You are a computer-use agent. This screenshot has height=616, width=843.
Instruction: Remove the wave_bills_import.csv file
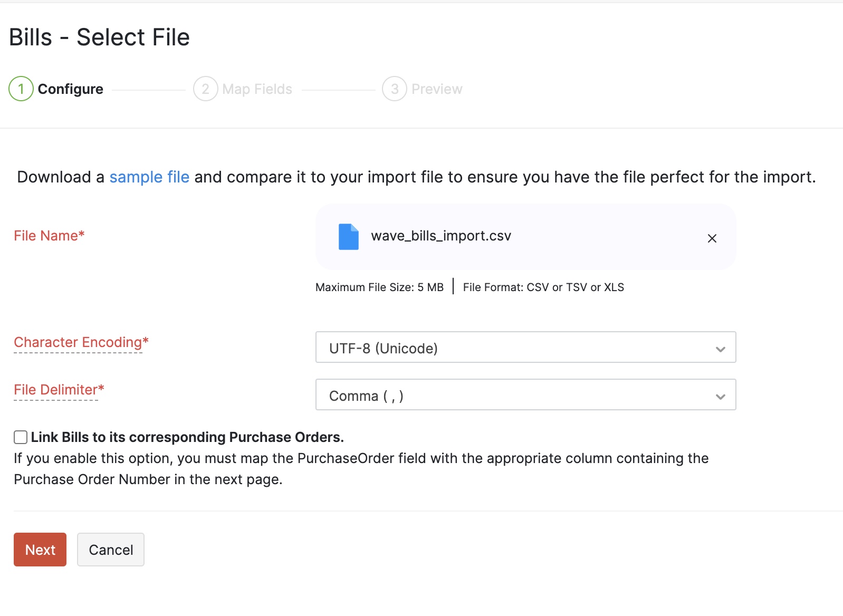712,238
